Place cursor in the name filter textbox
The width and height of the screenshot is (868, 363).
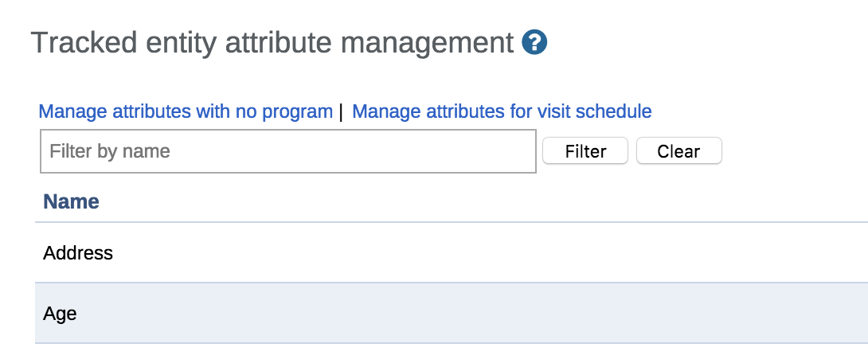pos(287,151)
